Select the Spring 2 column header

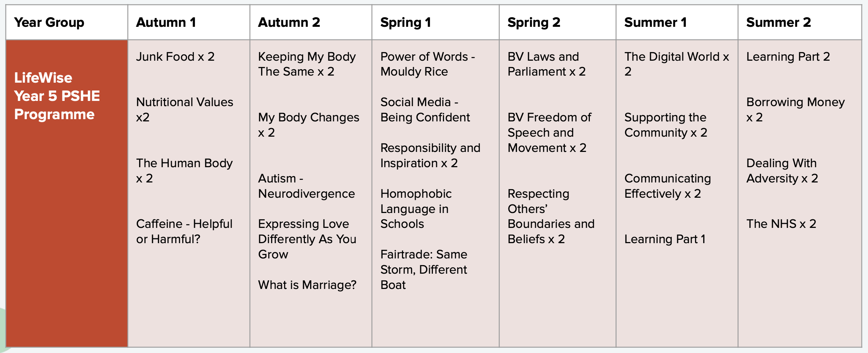pyautogui.click(x=557, y=22)
